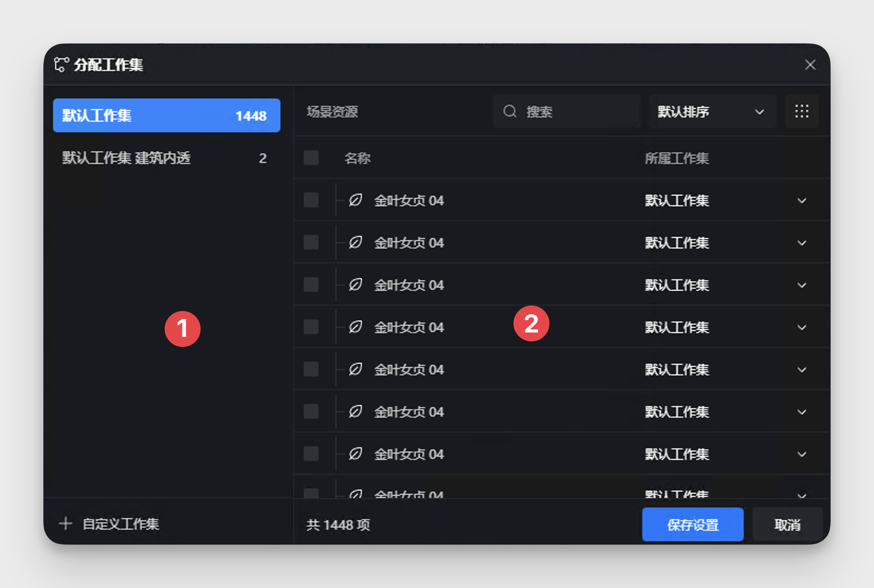The image size is (874, 588).
Task: Expand the workset dropdown chevron in the first row
Action: (802, 200)
